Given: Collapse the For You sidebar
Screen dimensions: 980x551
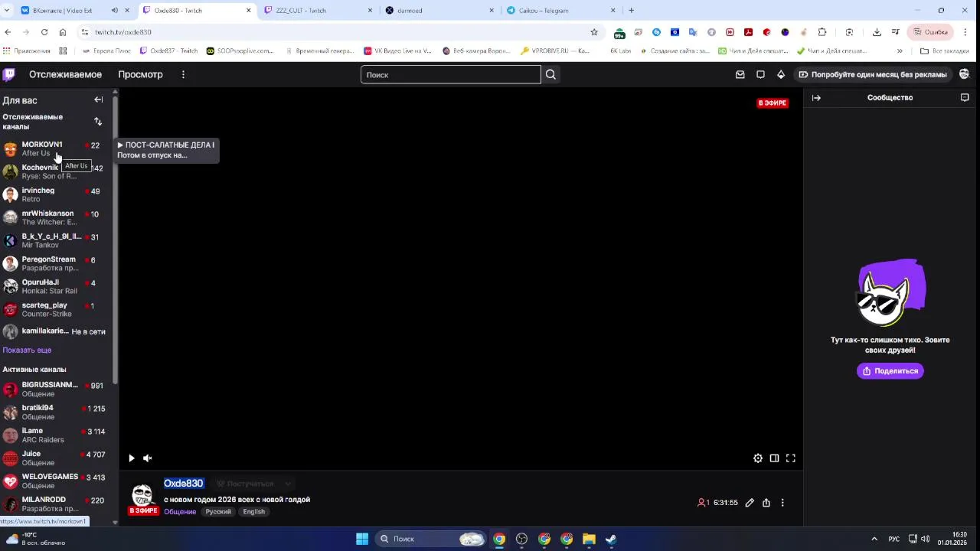Looking at the screenshot, I should (x=98, y=99).
